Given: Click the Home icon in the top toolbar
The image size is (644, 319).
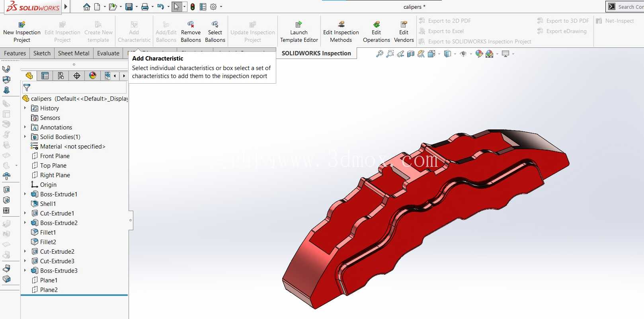Looking at the screenshot, I should click(86, 7).
